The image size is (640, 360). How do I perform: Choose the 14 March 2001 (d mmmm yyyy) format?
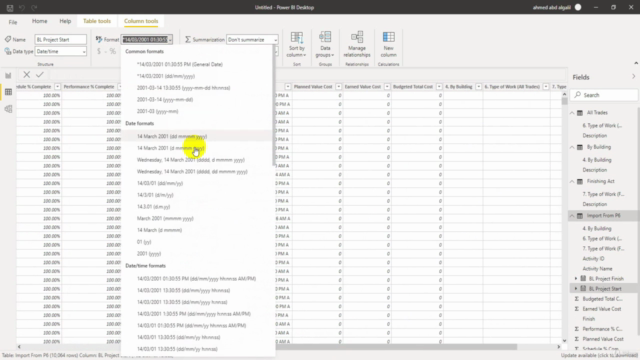(198, 148)
